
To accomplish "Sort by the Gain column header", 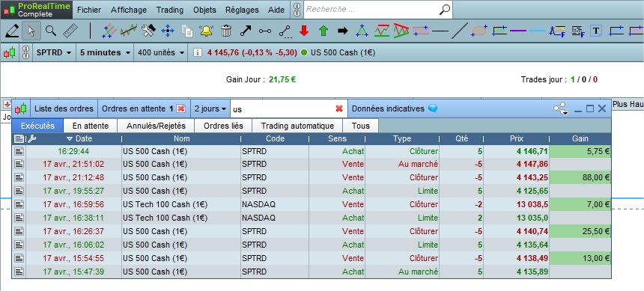I will point(580,138).
